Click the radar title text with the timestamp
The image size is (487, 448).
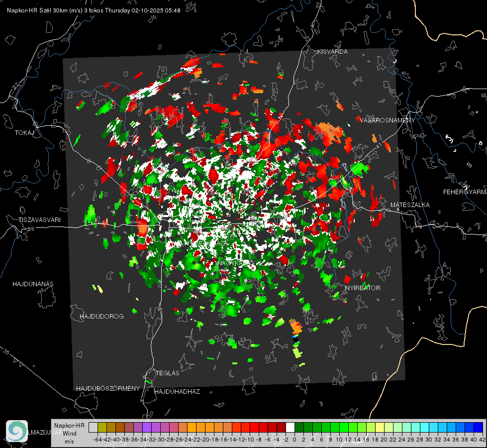click(94, 10)
